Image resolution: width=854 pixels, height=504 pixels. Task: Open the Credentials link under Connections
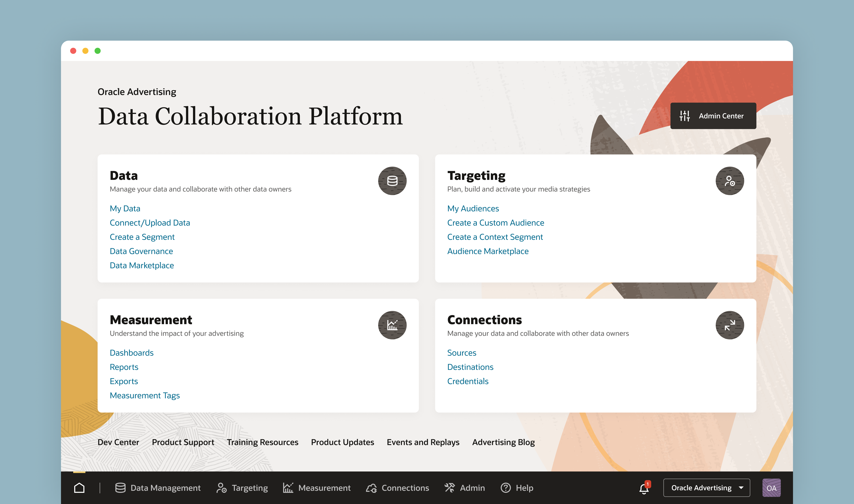[467, 381]
